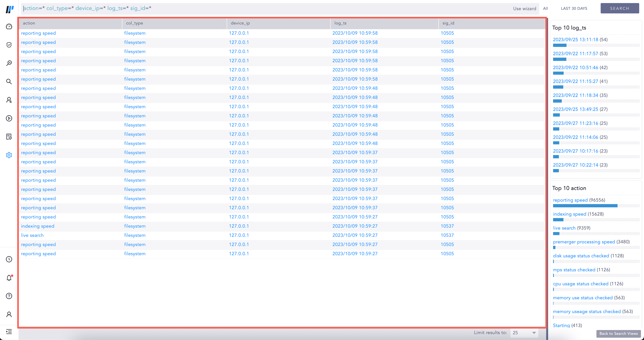Open the user activity sidebar icon
The image size is (644, 340).
coord(9,100)
